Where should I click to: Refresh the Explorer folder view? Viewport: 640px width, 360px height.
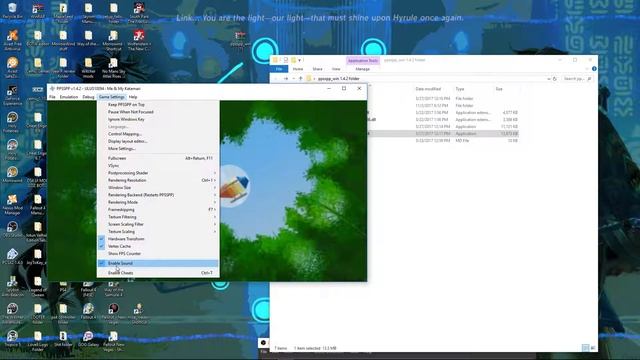(555, 78)
